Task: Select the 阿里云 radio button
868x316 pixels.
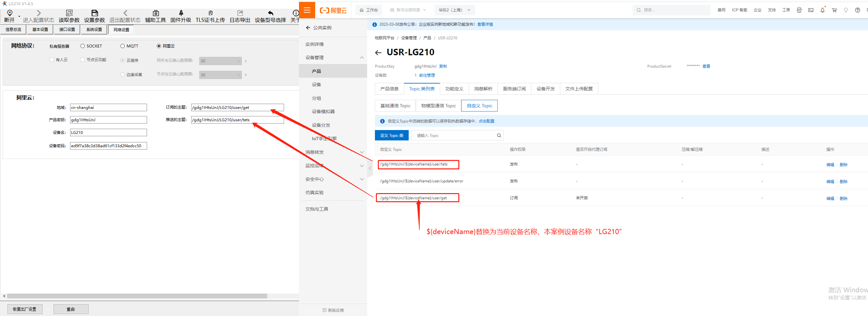Action: point(159,46)
